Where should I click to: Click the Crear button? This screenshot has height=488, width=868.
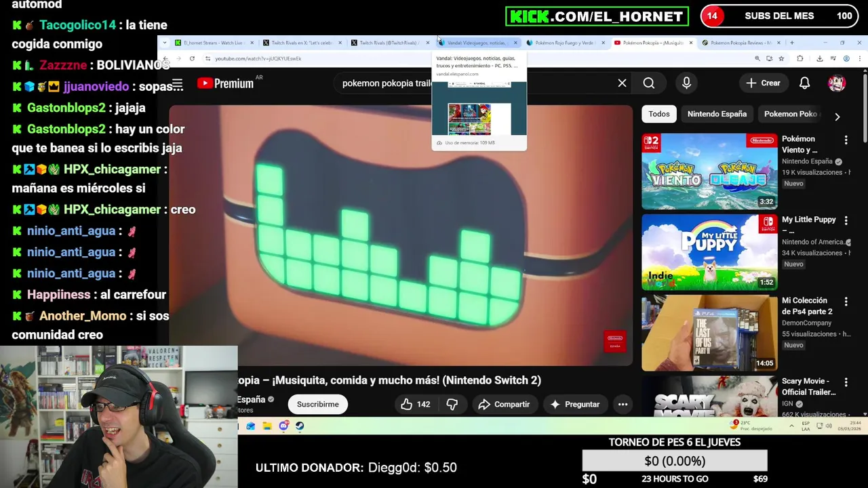pos(764,83)
